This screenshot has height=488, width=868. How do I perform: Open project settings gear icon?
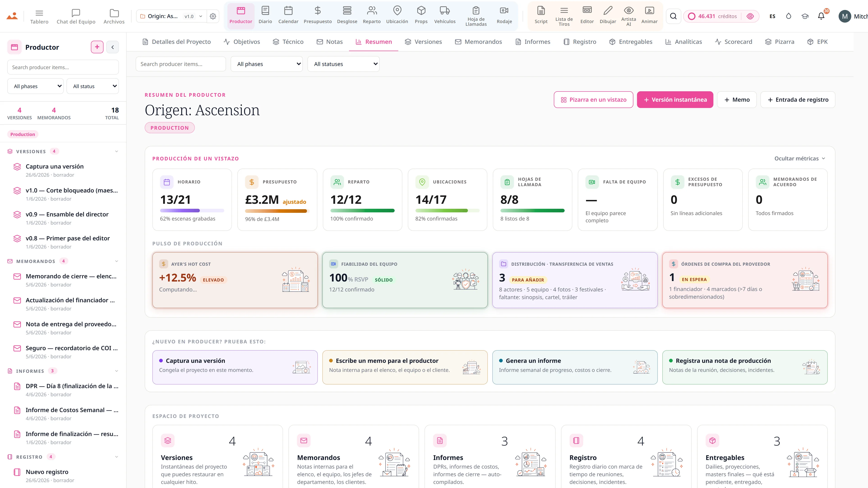click(x=213, y=16)
